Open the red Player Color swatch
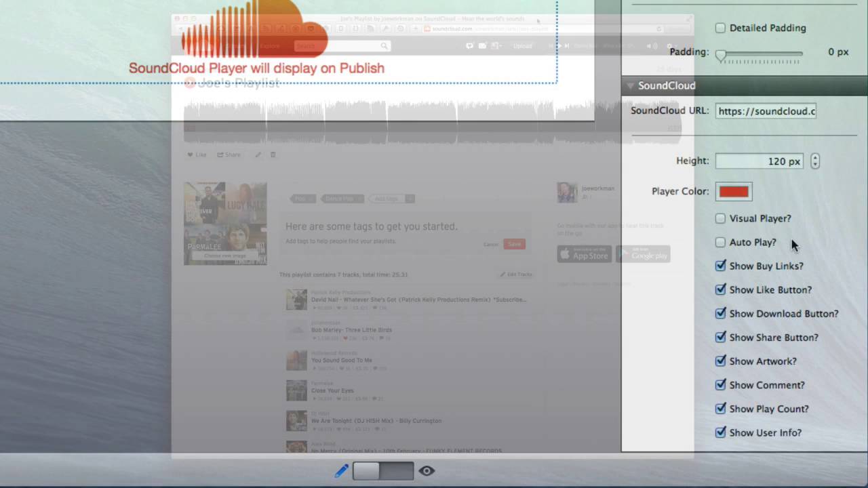The image size is (868, 488). pos(734,192)
